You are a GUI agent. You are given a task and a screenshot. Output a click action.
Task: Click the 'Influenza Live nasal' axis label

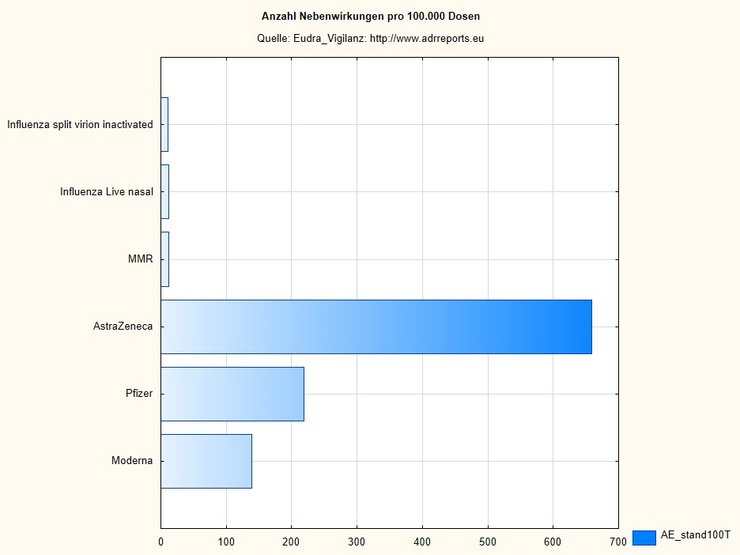pyautogui.click(x=107, y=192)
